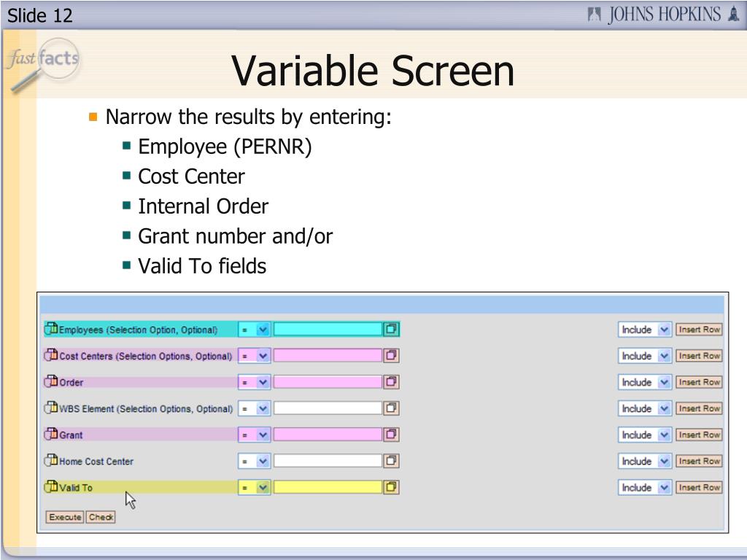Click Insert Row for Cost Centers
Screen dimensions: 747x560
(x=699, y=356)
